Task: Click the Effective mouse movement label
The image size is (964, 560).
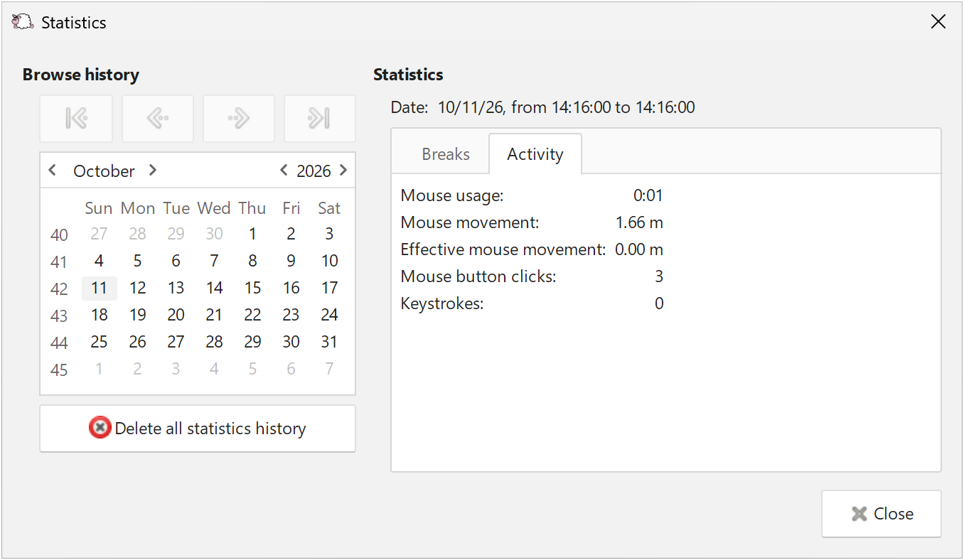Action: pos(503,249)
